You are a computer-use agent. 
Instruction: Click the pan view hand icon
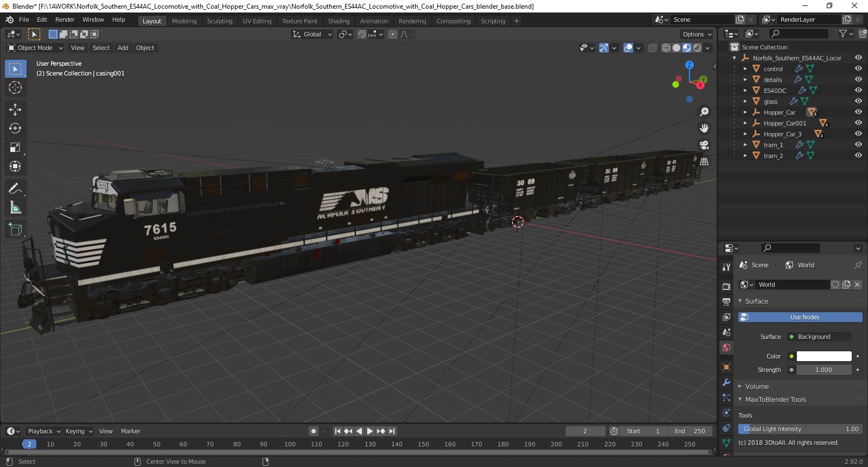point(704,128)
